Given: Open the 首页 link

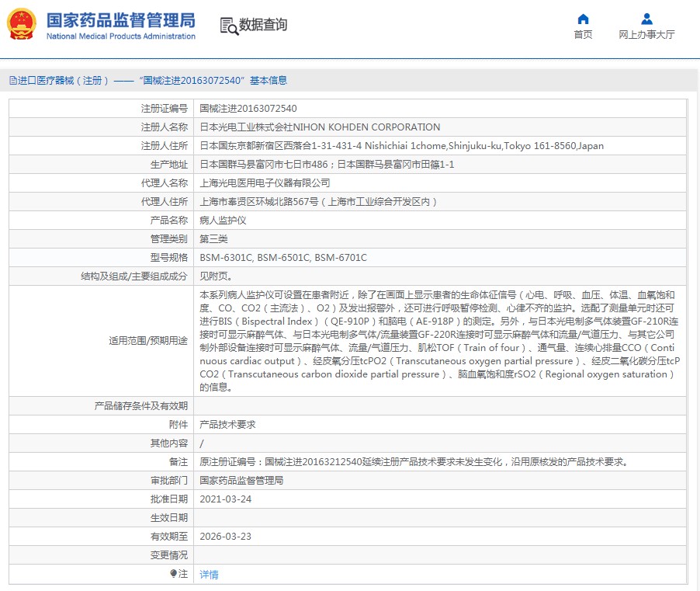Looking at the screenshot, I should 583,34.
